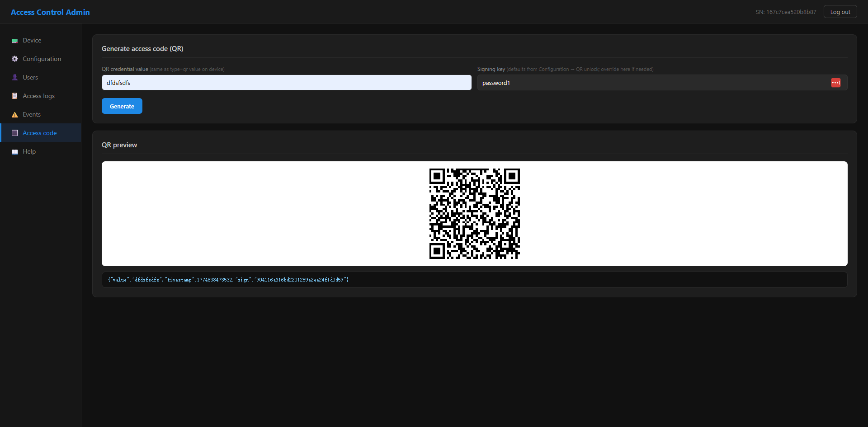
Task: Switch to the Events page
Action: click(x=32, y=114)
